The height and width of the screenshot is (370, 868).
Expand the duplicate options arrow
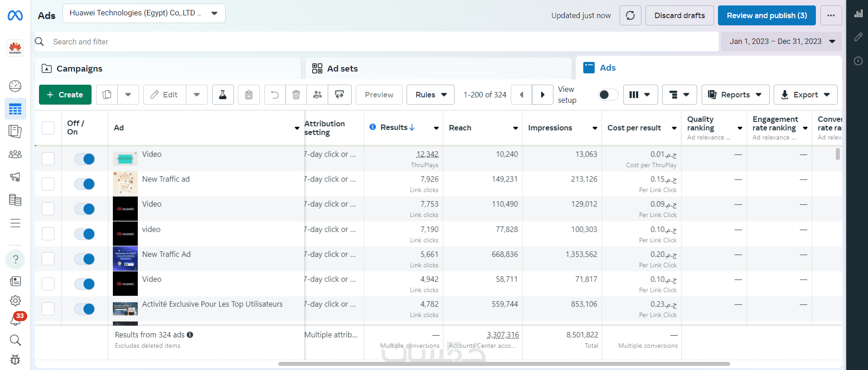click(x=128, y=95)
